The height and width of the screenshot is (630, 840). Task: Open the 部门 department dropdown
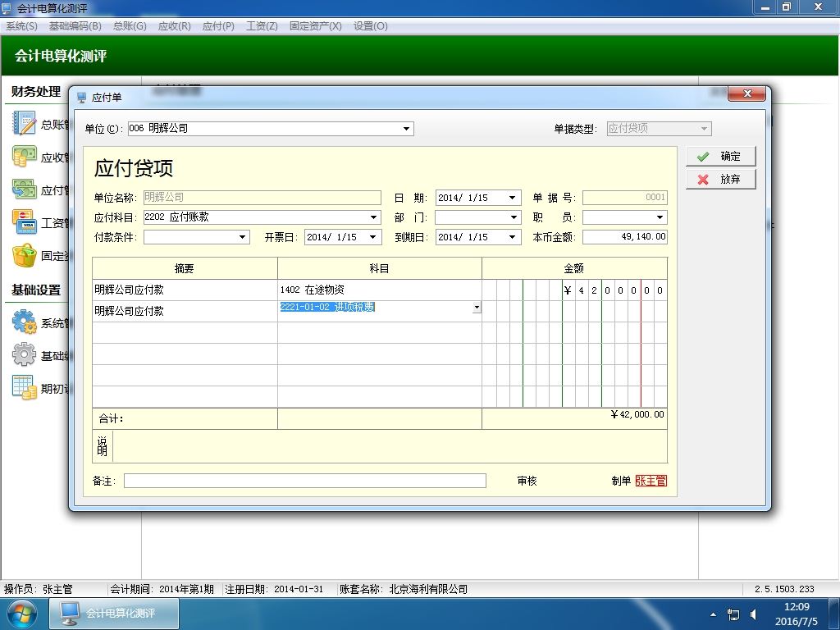[x=514, y=217]
